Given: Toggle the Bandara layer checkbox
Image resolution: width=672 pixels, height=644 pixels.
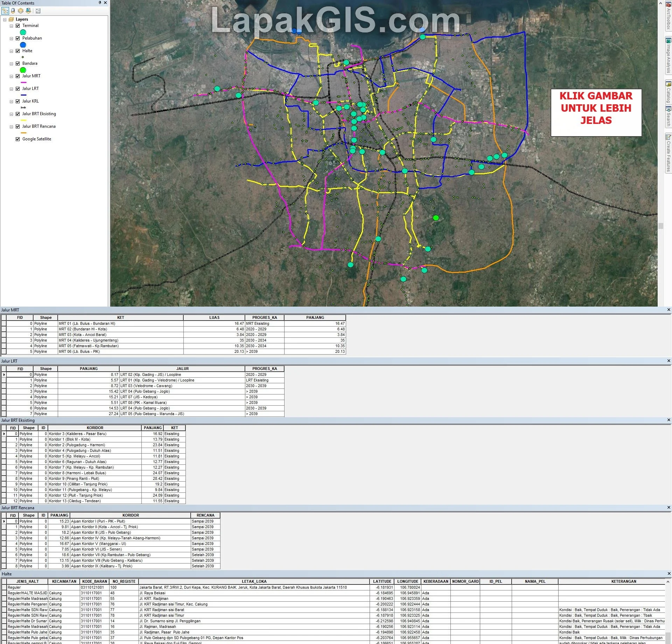Looking at the screenshot, I should point(18,63).
